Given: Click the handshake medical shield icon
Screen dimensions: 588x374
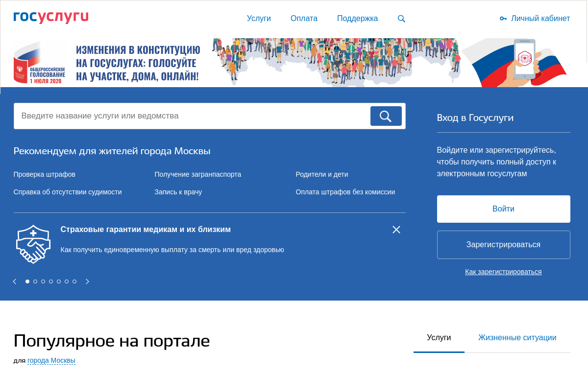Looking at the screenshot, I should 33,244.
